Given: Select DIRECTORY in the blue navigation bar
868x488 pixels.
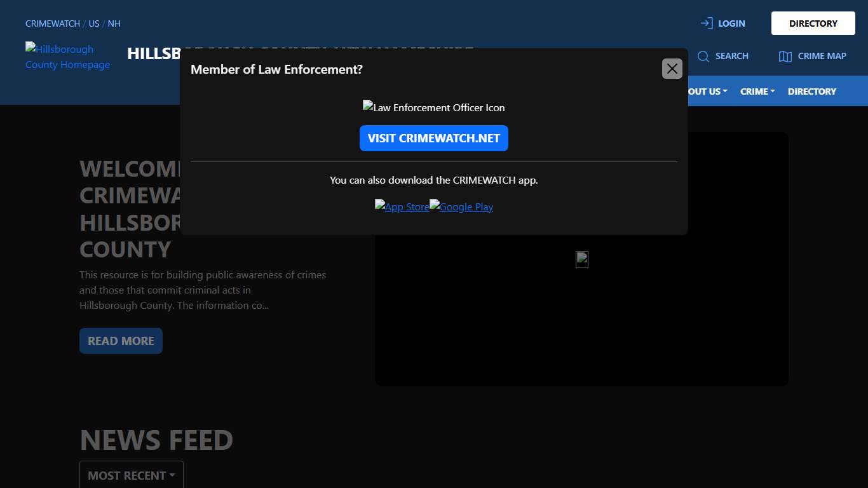Looking at the screenshot, I should [811, 91].
